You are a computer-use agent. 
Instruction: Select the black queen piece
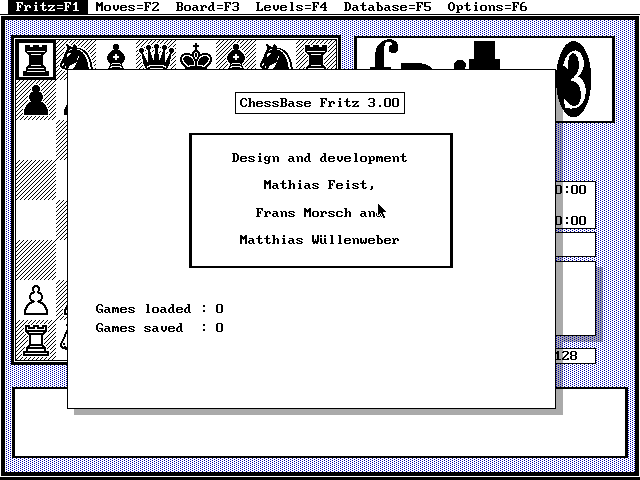point(156,56)
